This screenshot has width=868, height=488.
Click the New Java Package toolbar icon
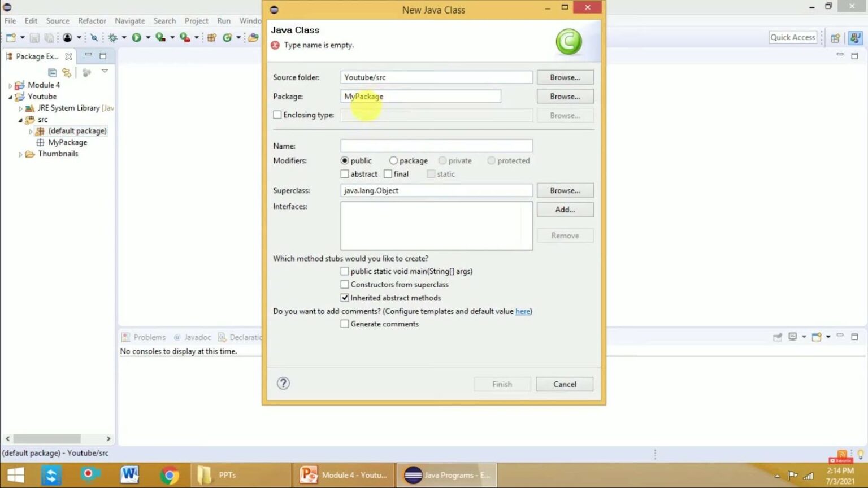[212, 37]
